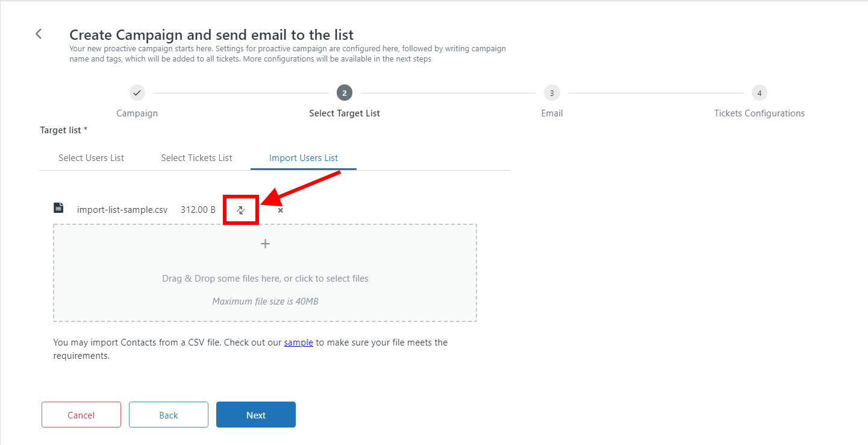Switch to Select Tickets List tab
This screenshot has width=868, height=445.
(196, 158)
